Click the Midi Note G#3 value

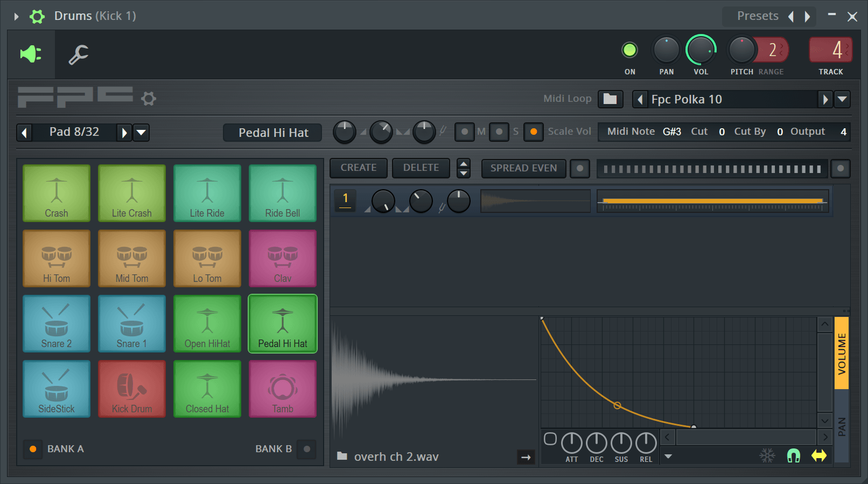[671, 132]
